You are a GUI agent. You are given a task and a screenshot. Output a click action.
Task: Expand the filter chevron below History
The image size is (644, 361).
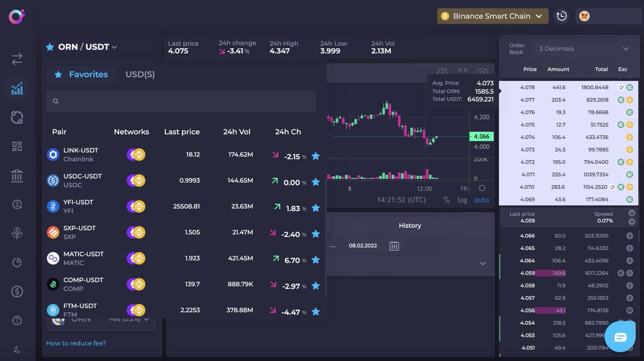[x=482, y=264]
